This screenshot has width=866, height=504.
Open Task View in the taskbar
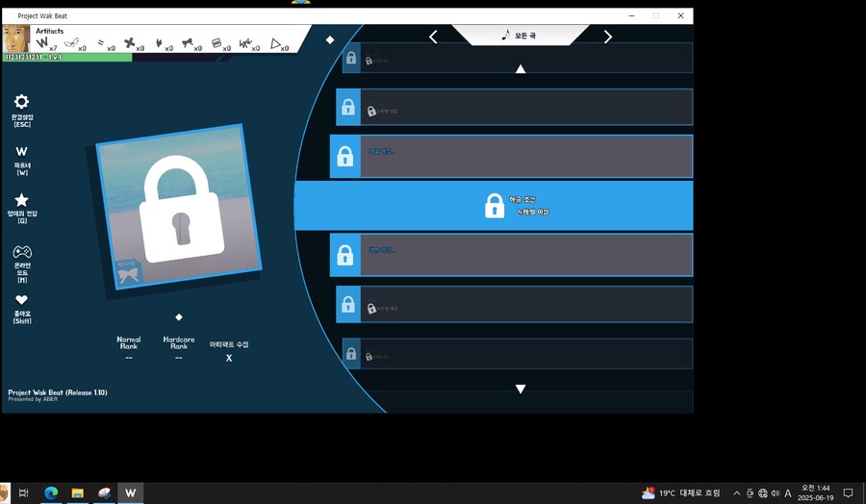coord(23,493)
